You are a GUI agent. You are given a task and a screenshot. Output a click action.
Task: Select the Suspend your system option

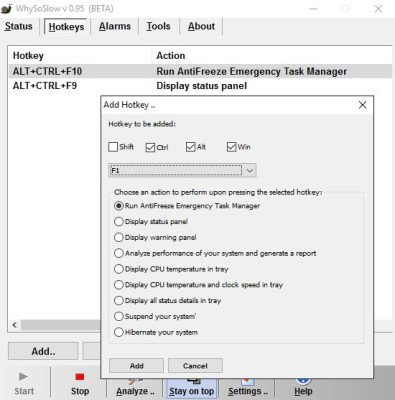point(119,316)
